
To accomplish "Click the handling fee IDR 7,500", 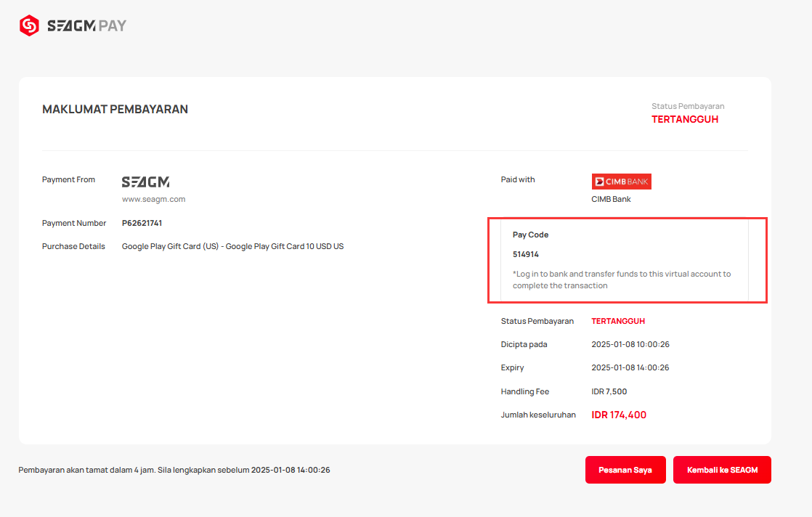I will coord(609,391).
